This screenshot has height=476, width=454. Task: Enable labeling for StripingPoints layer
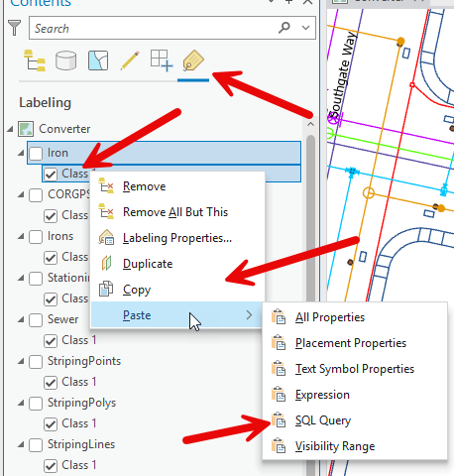pyautogui.click(x=36, y=362)
